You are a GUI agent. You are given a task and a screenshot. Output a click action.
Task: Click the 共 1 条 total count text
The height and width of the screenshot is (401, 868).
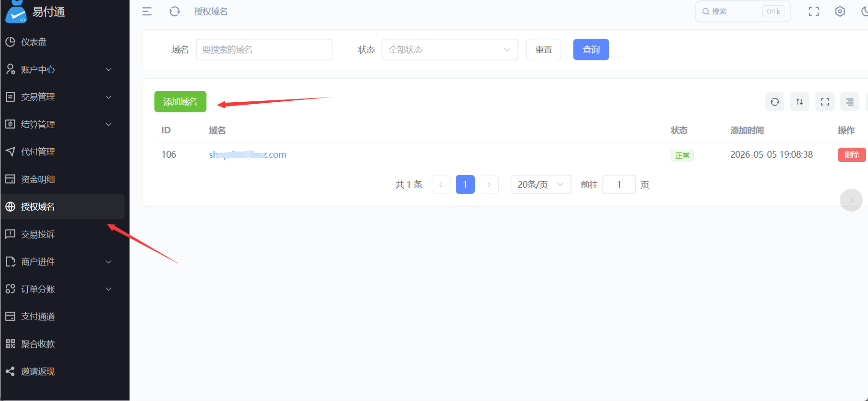tap(409, 184)
